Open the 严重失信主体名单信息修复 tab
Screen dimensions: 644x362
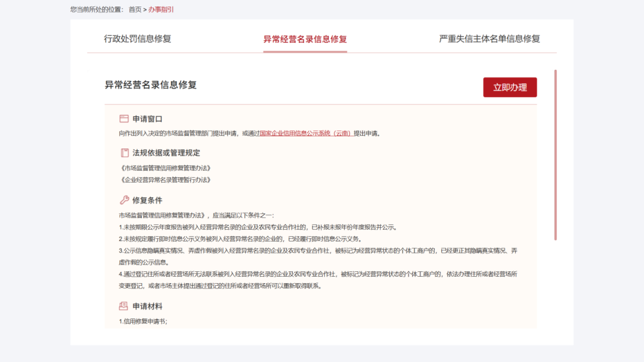489,39
